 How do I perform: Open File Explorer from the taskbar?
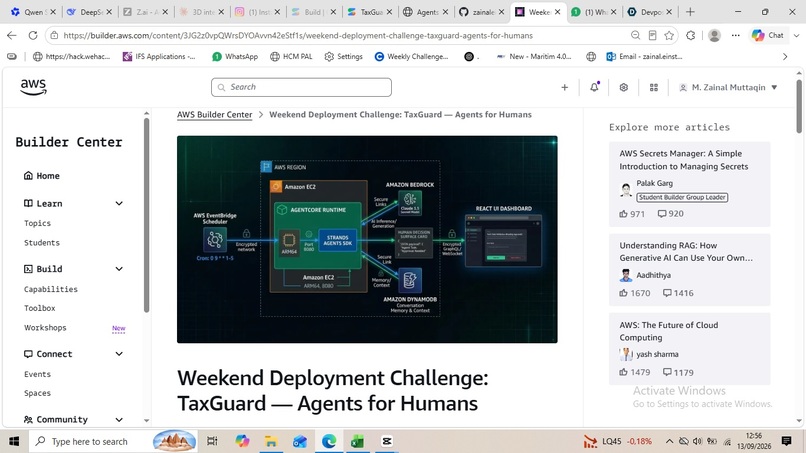pos(271,441)
